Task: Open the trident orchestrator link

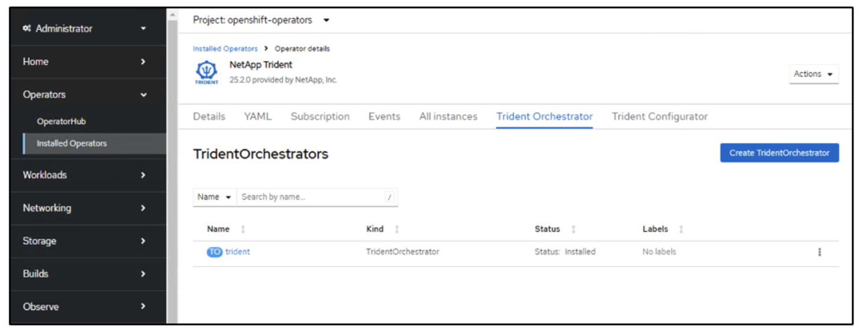Action: (x=237, y=252)
